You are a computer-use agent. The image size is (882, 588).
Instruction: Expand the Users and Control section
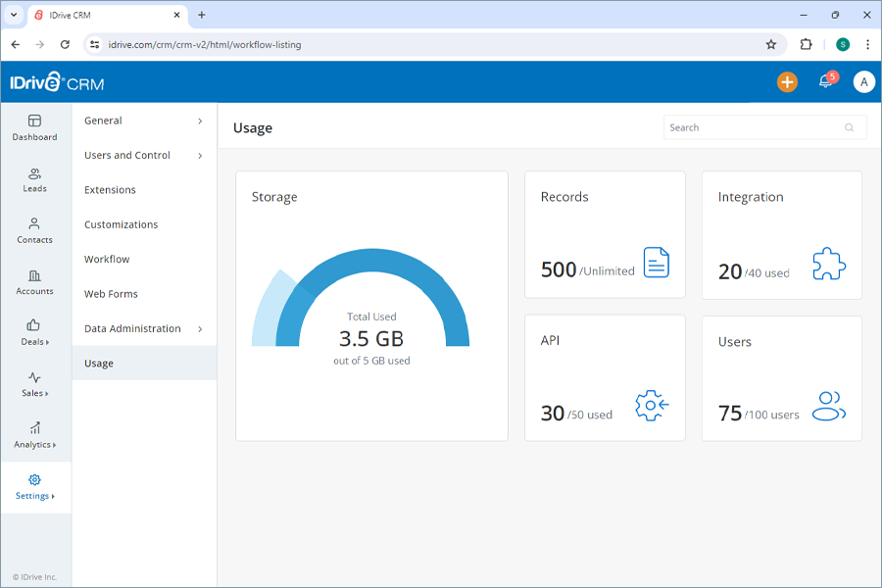pyautogui.click(x=143, y=155)
